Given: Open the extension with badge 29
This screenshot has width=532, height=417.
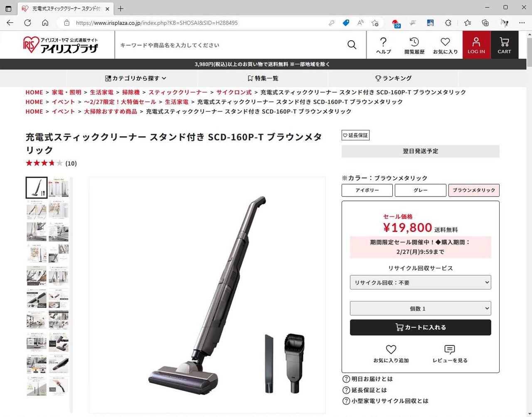Looking at the screenshot, I should click(x=396, y=23).
